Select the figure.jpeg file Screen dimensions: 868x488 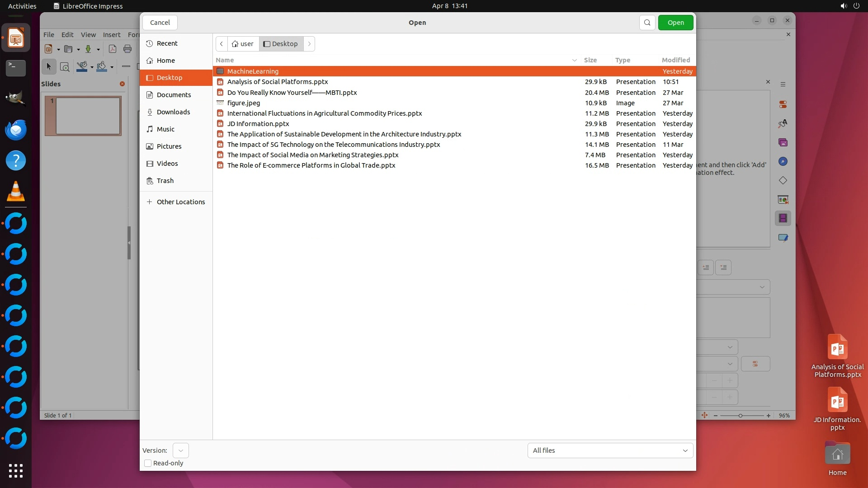point(244,103)
